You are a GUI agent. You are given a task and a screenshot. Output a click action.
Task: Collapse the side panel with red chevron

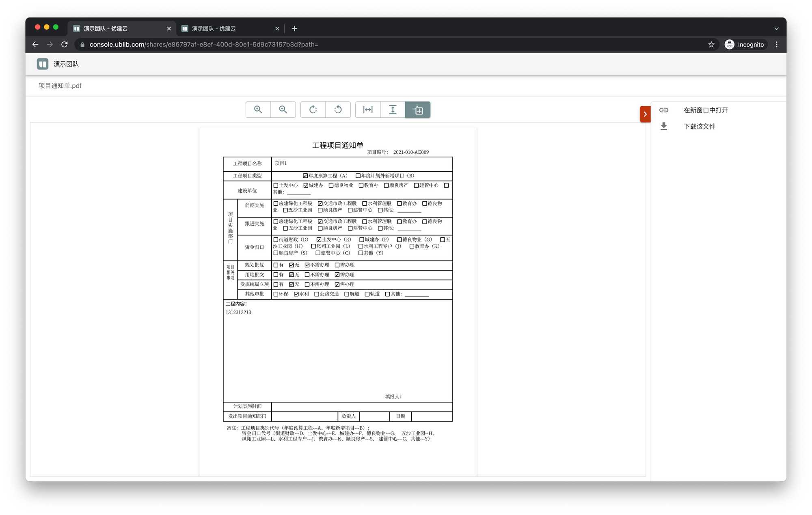645,114
